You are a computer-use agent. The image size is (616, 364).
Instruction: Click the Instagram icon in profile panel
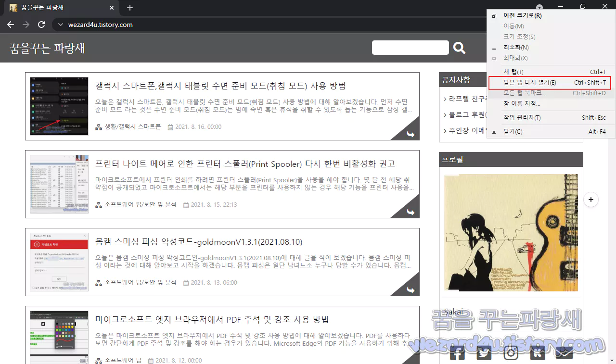click(511, 353)
